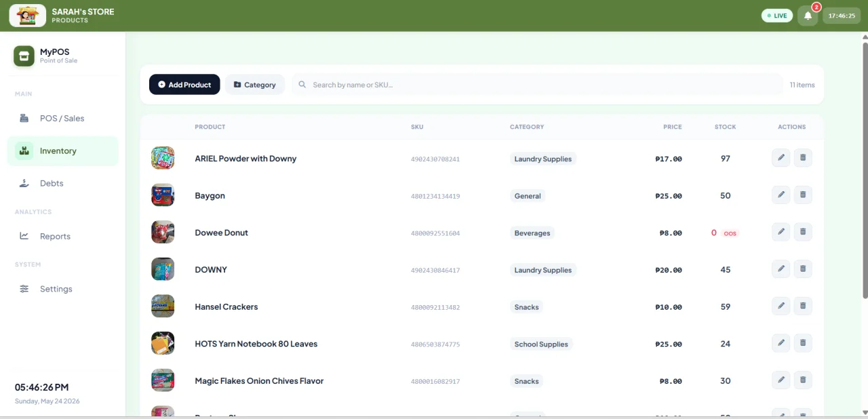This screenshot has height=419, width=868.
Task: Click the Add Product button
Action: click(184, 85)
